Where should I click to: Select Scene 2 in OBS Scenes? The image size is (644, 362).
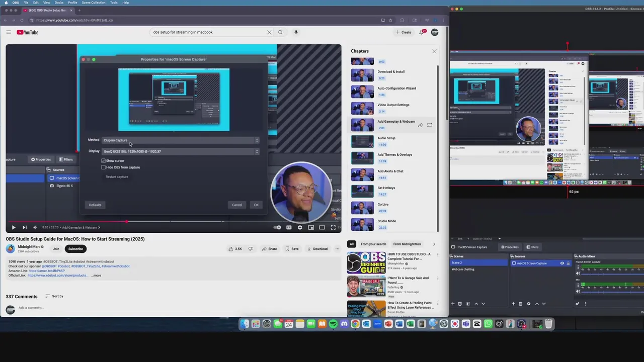479,263
